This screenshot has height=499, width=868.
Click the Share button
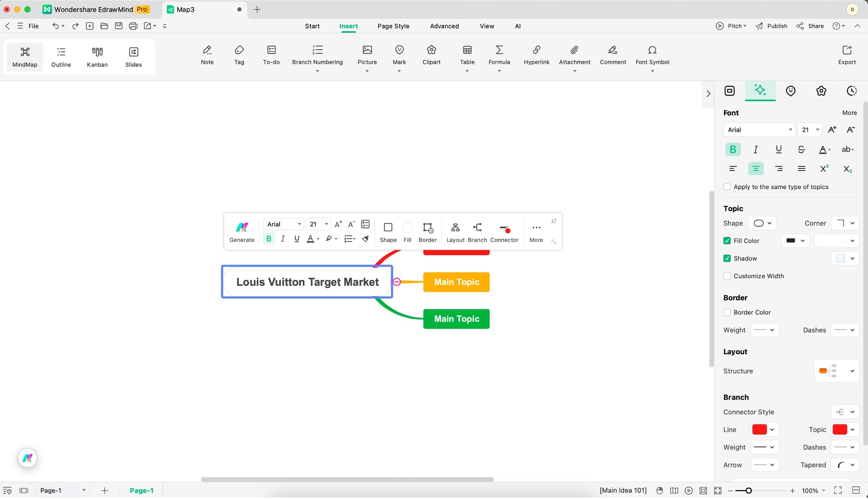810,26
